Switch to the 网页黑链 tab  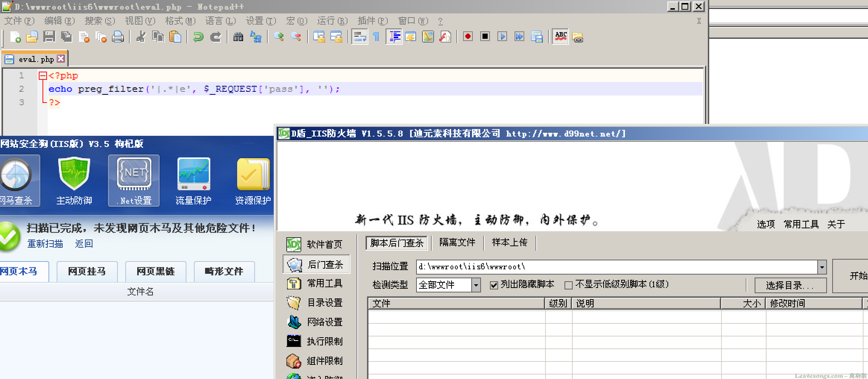[155, 272]
